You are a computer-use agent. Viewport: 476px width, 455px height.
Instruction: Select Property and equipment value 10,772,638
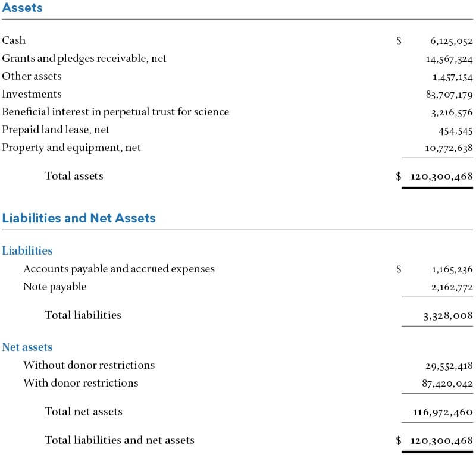(x=449, y=148)
